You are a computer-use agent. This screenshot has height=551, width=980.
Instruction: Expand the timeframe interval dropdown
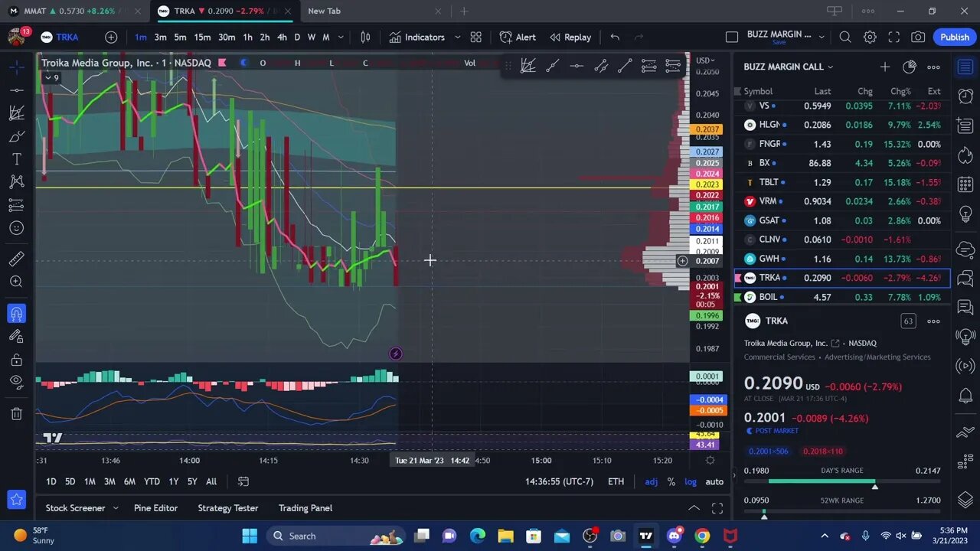click(341, 37)
